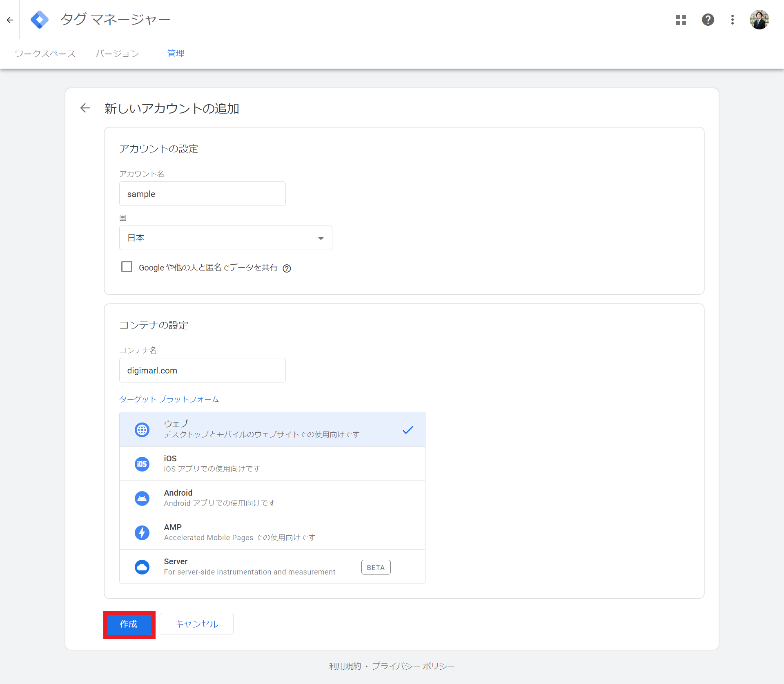The image size is (784, 684).
Task: Open the Google apps grid
Action: 681,20
